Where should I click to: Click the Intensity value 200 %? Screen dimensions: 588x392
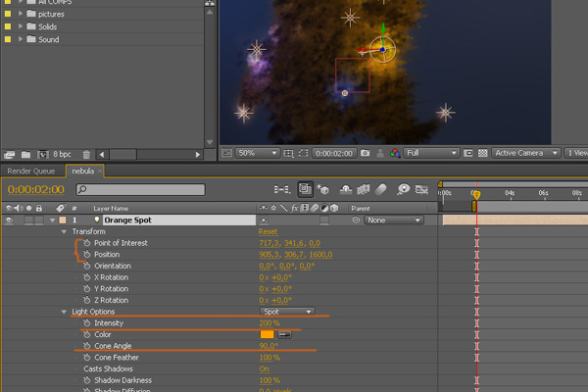tap(269, 323)
